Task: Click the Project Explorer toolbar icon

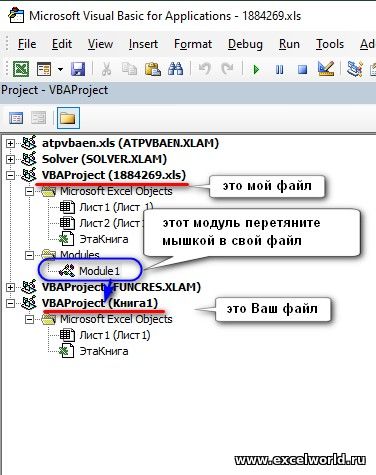Action: point(354,69)
